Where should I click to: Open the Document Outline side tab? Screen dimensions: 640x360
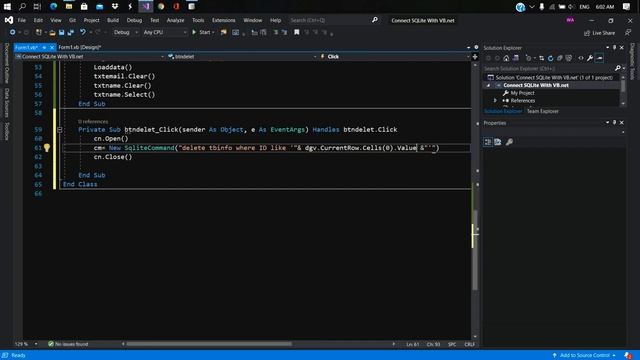click(7, 63)
